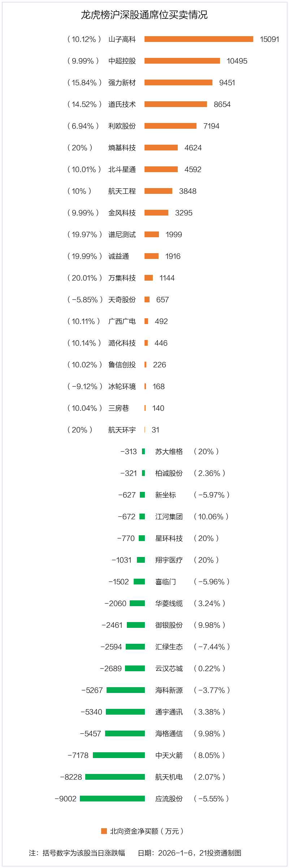The height and width of the screenshot is (868, 289).
Task: Click the footnote 括号数字为该股当日涨跌幅
Action: pos(84,853)
